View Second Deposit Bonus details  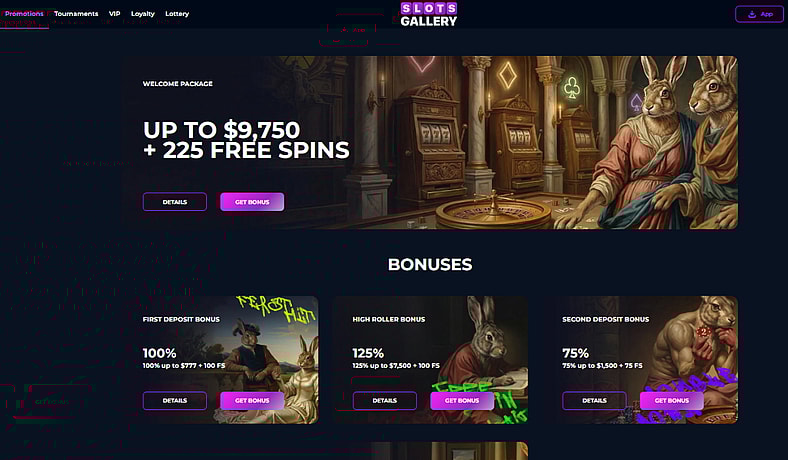[595, 401]
